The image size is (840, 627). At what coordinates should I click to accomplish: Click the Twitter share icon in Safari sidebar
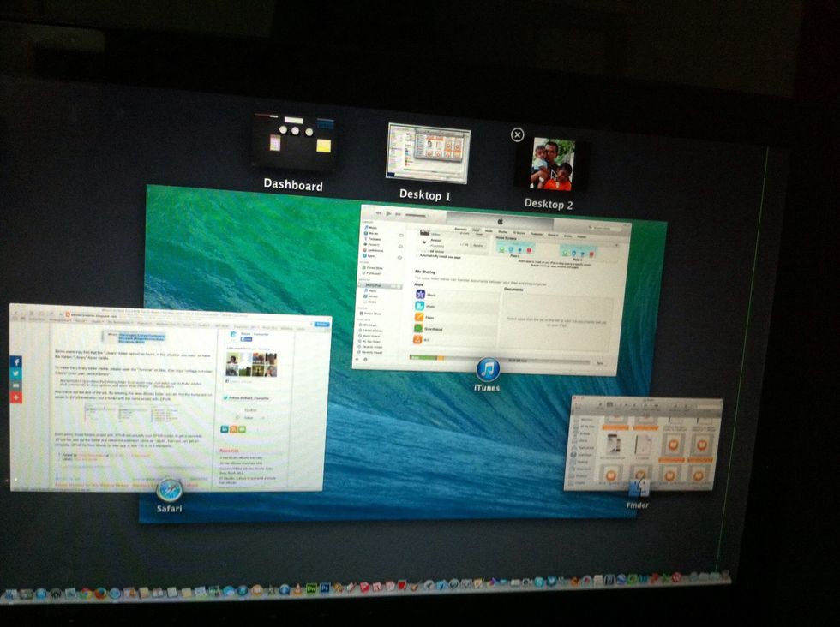[x=15, y=374]
